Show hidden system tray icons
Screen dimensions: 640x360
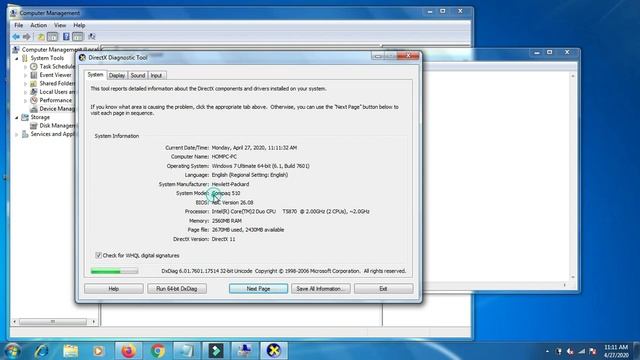547,351
